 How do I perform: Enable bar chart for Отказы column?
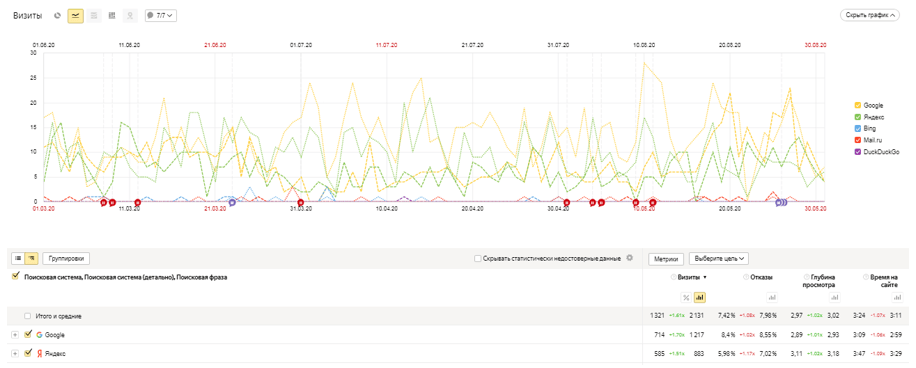click(772, 297)
